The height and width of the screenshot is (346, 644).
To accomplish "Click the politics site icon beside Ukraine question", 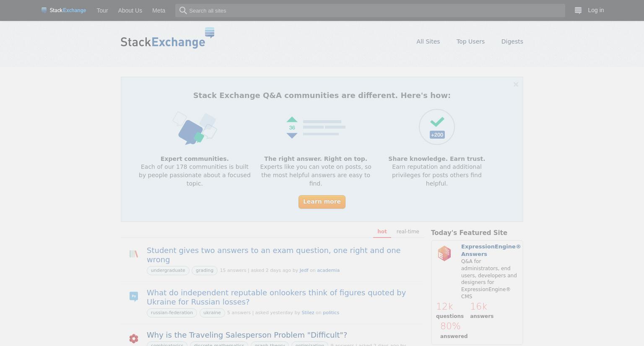I will tap(134, 297).
